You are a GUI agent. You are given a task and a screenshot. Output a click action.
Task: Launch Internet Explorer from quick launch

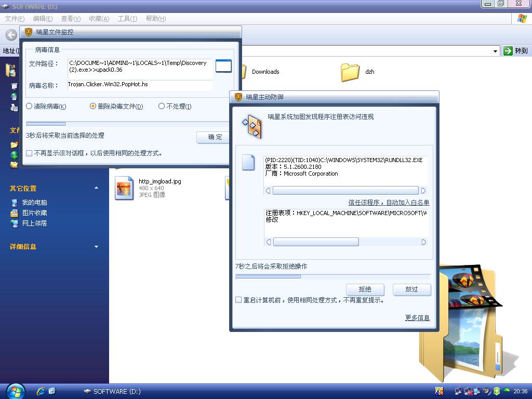click(x=41, y=391)
